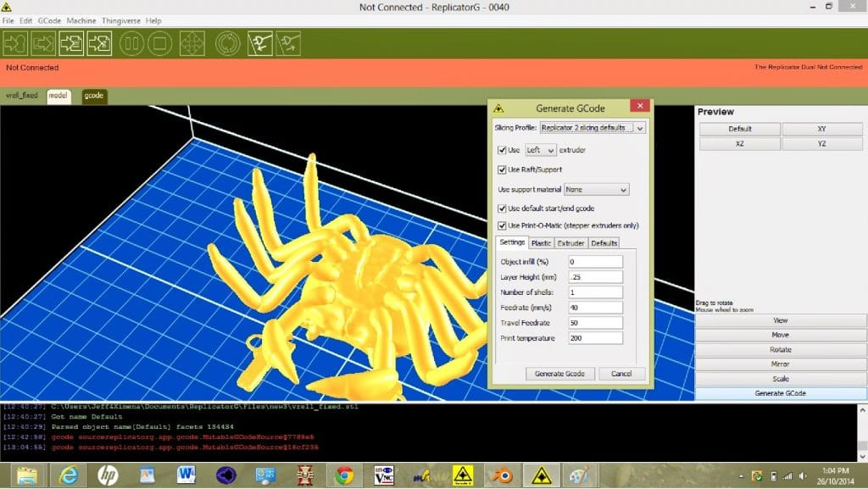
Task: Click the Object infill (%) input field
Action: pyautogui.click(x=595, y=262)
